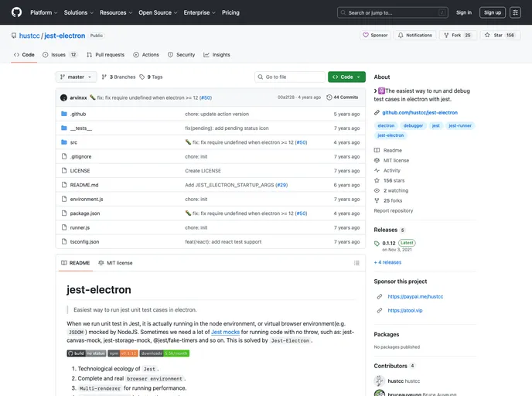Select the runner.js file icon

[x=63, y=227]
